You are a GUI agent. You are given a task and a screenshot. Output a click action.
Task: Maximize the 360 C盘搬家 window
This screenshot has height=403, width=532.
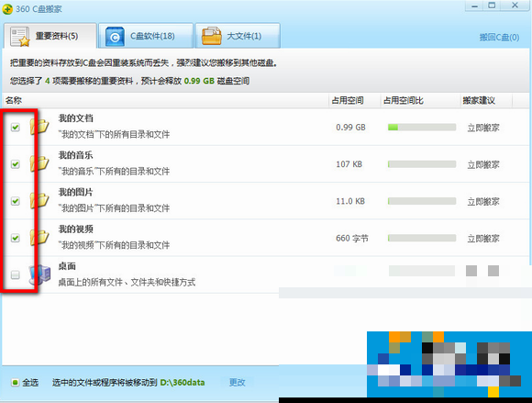(492, 6)
